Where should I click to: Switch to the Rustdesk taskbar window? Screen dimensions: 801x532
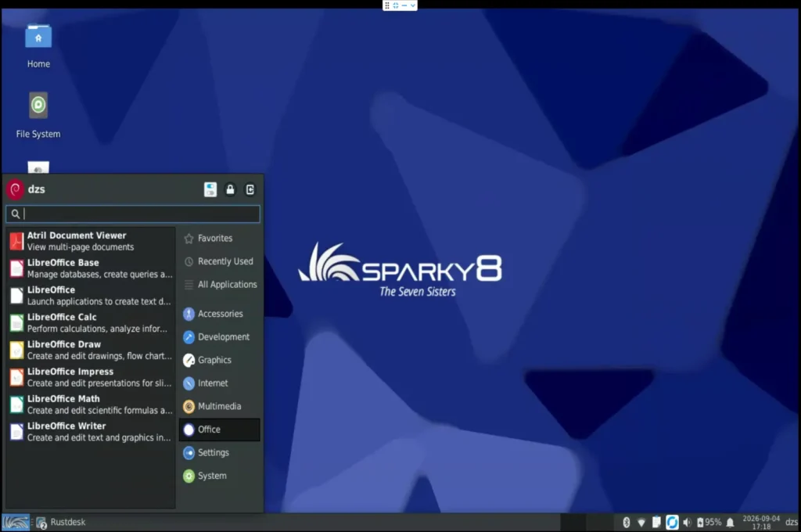click(61, 523)
